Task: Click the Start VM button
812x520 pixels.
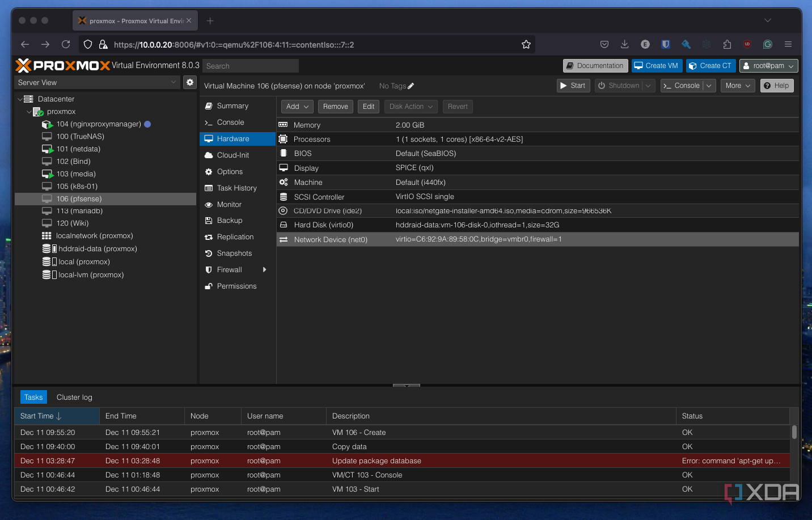Action: pyautogui.click(x=573, y=86)
